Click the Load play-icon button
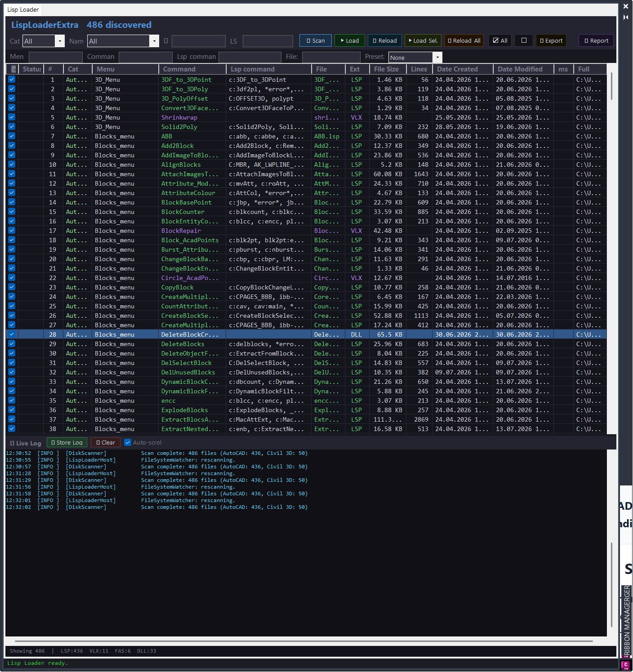The image size is (633, 672). (350, 40)
